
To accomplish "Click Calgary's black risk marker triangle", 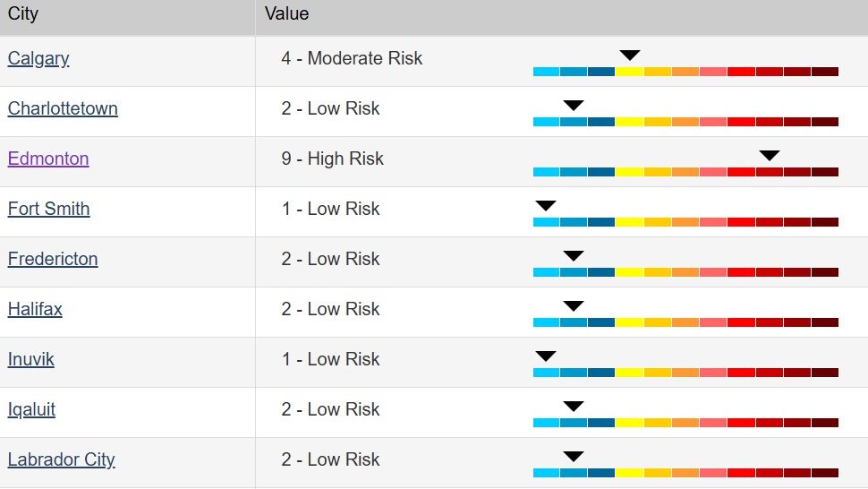I will pos(629,56).
